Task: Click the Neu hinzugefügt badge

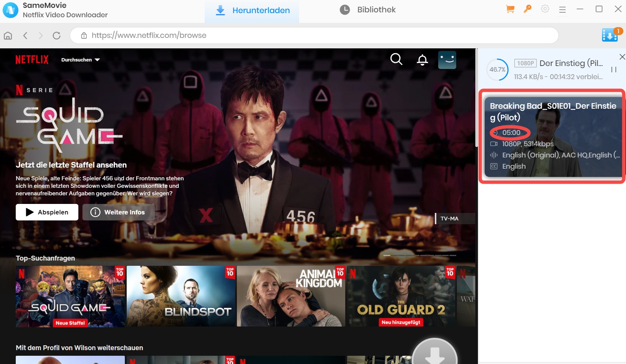Action: (401, 322)
